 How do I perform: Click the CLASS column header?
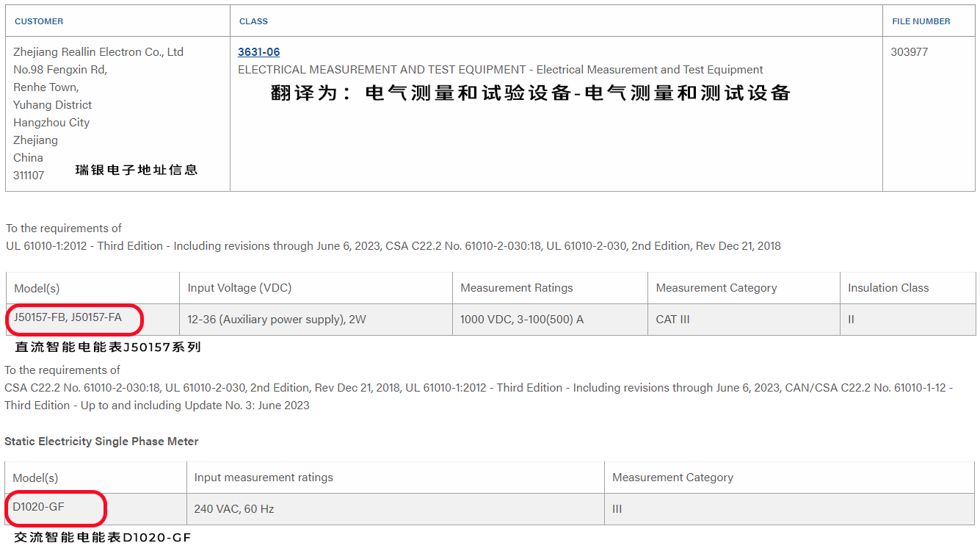pos(253,21)
